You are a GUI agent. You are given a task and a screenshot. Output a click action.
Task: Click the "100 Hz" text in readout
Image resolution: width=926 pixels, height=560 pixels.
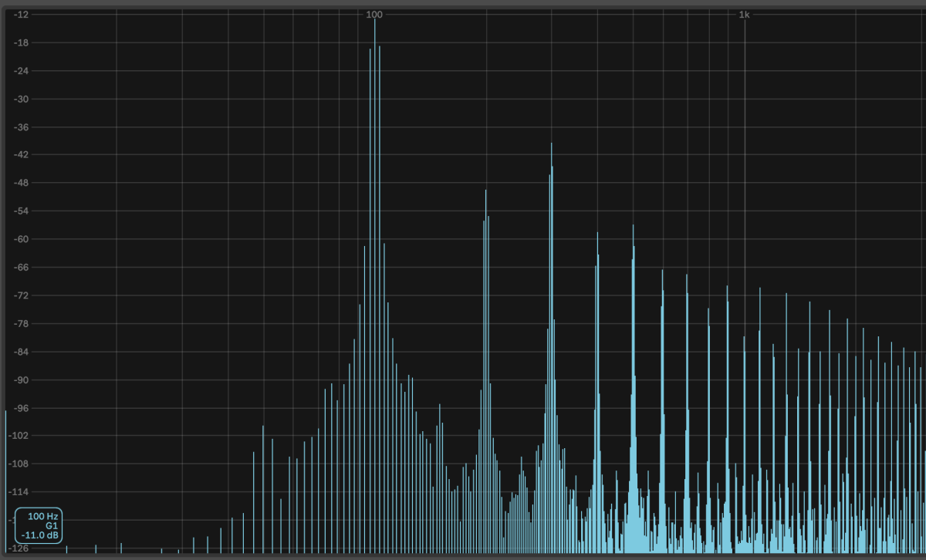pyautogui.click(x=43, y=515)
